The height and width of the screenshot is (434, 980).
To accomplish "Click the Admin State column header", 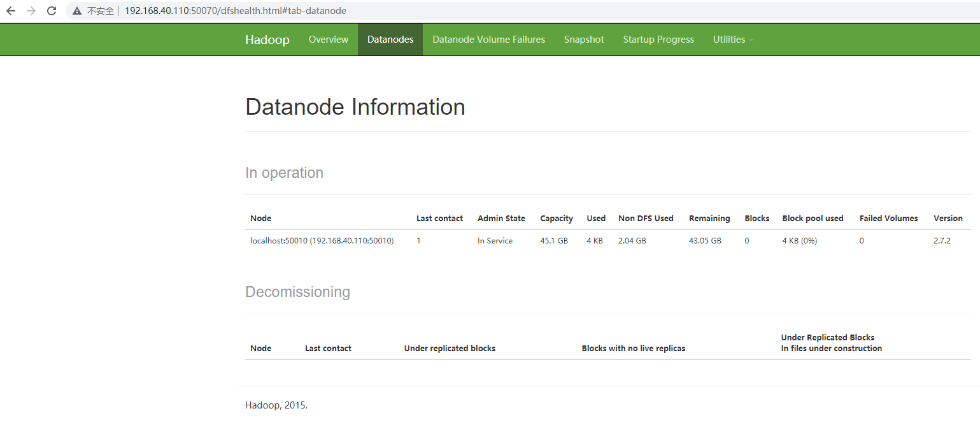I will (501, 218).
